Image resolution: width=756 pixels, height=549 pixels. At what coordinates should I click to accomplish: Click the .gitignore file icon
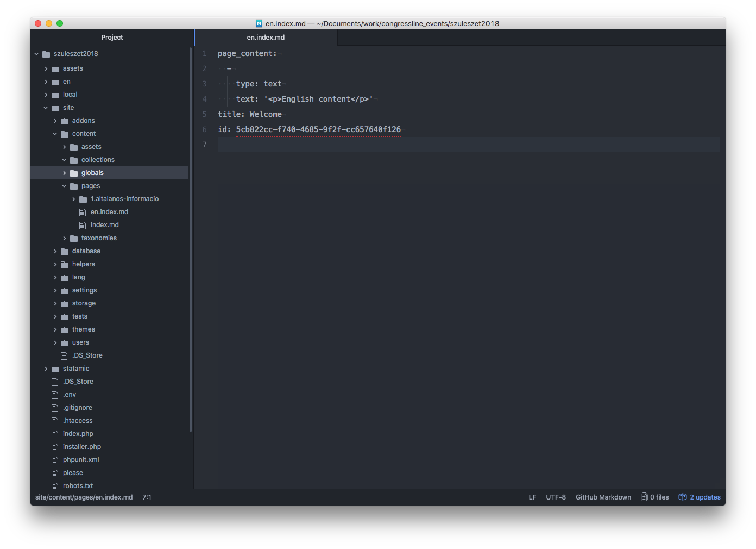(x=55, y=408)
